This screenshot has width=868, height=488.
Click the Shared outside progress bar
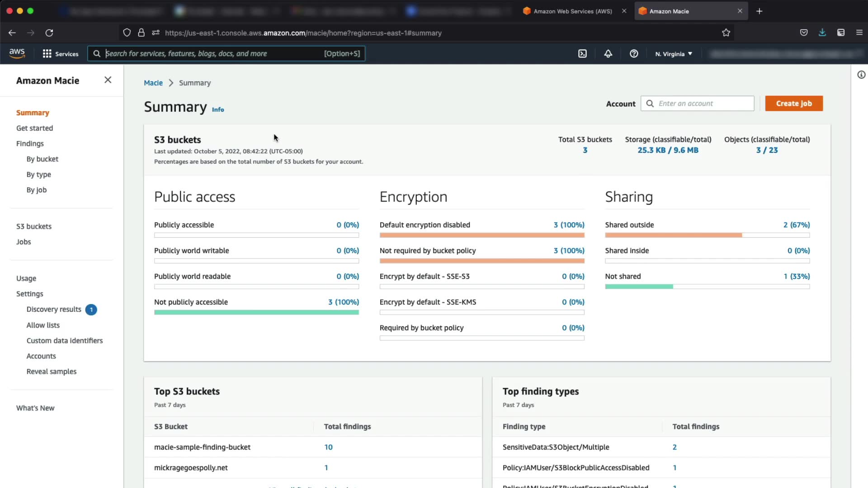(x=707, y=235)
